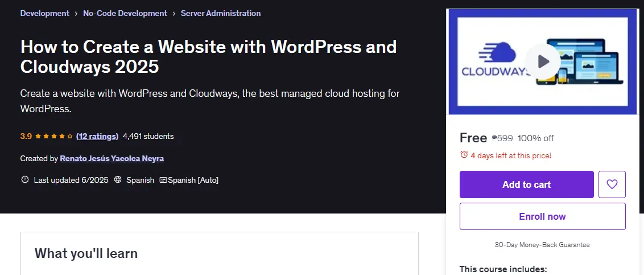Click the Spanish language text beside the globe

[140, 180]
